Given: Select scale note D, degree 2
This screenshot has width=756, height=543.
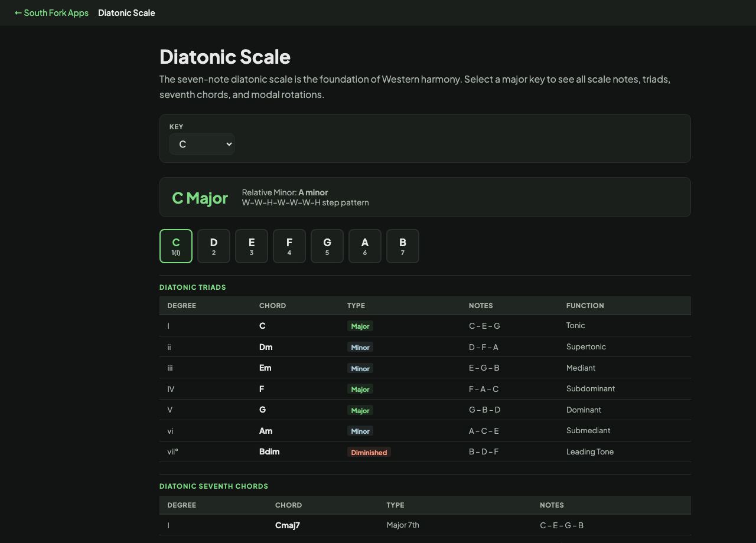Looking at the screenshot, I should click(x=214, y=246).
